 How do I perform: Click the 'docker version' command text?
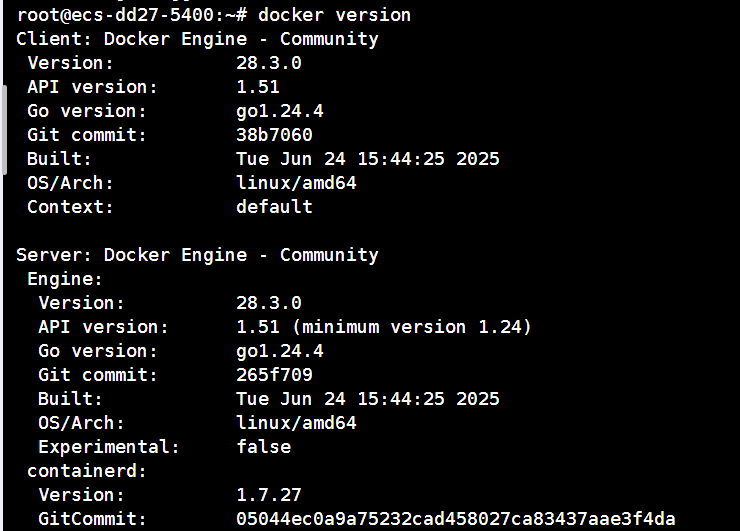tap(334, 15)
